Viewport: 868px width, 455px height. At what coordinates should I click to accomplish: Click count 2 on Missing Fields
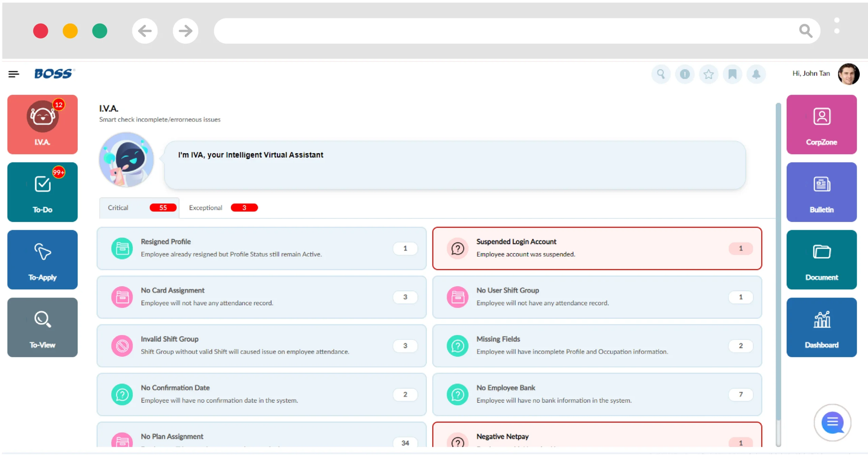pyautogui.click(x=741, y=346)
